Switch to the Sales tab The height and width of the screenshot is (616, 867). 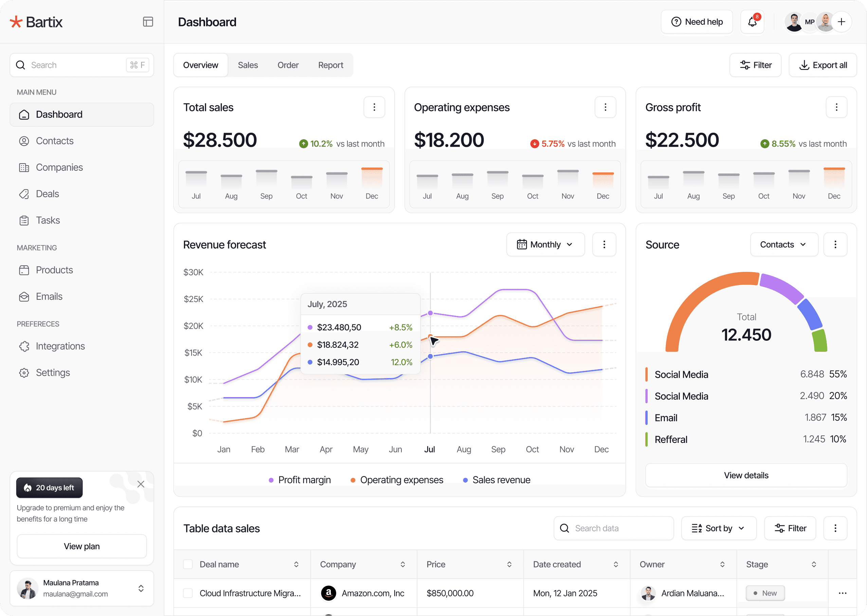coord(248,65)
